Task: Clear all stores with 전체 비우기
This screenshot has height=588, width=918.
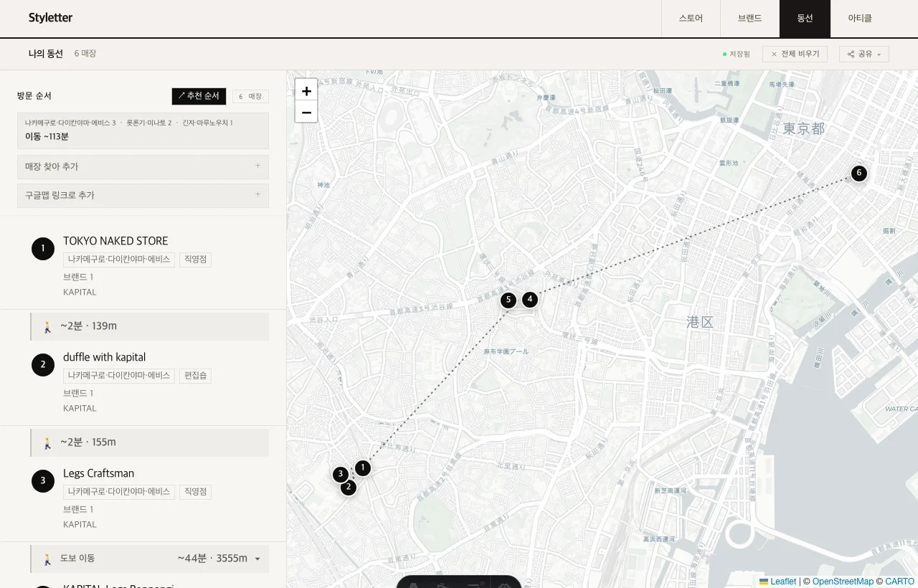Action: tap(795, 54)
